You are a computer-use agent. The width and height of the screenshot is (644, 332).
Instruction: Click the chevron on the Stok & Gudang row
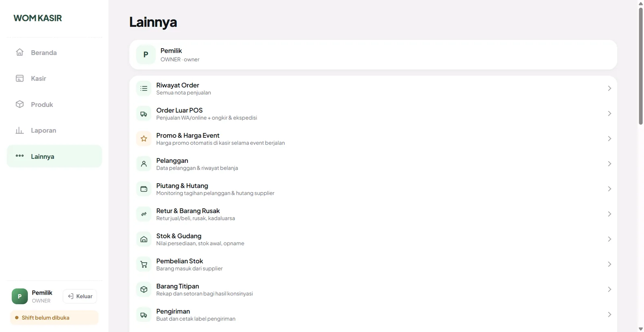(609, 239)
